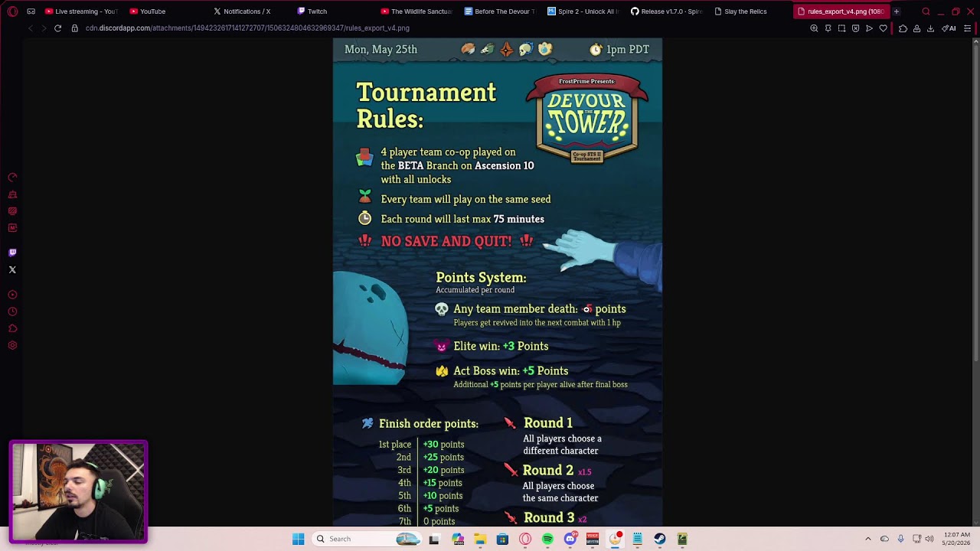
Task: Click the 'Mon, May 25th' date text
Action: pyautogui.click(x=381, y=49)
